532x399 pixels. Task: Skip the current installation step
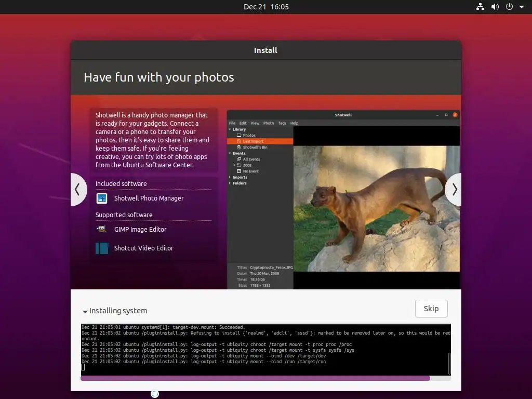[431, 309]
